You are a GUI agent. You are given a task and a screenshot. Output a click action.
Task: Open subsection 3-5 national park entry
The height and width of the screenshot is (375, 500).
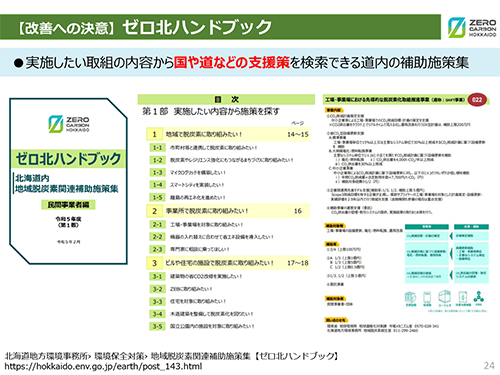point(202,326)
